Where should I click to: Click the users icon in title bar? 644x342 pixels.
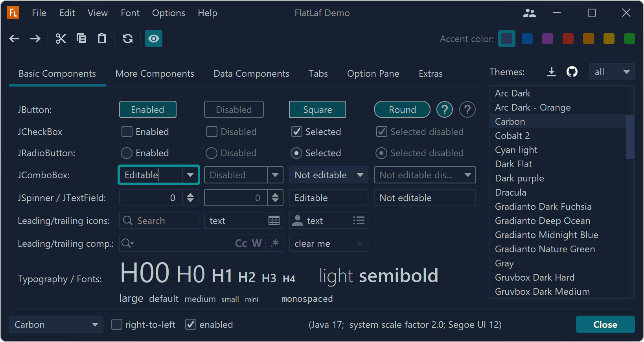(529, 13)
